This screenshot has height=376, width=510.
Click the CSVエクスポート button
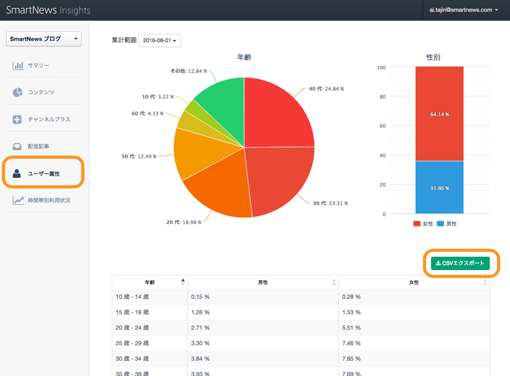(x=460, y=263)
